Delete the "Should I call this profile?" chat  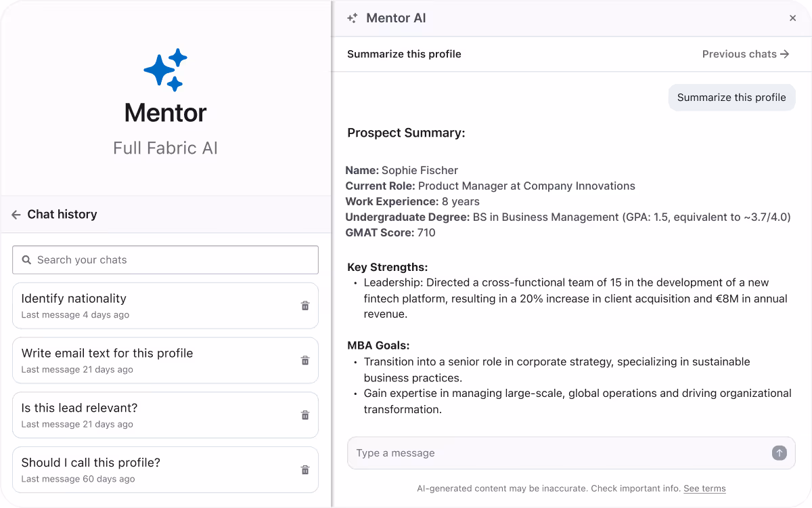tap(304, 469)
